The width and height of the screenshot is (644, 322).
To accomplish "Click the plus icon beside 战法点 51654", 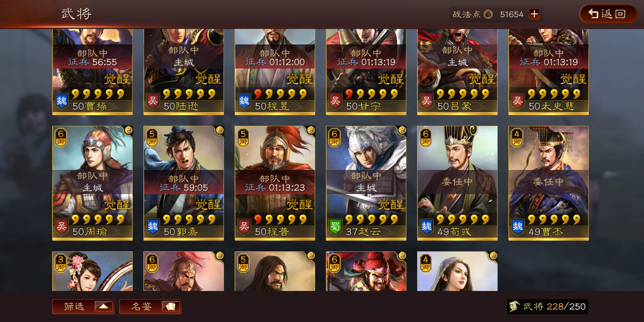I will click(x=534, y=14).
